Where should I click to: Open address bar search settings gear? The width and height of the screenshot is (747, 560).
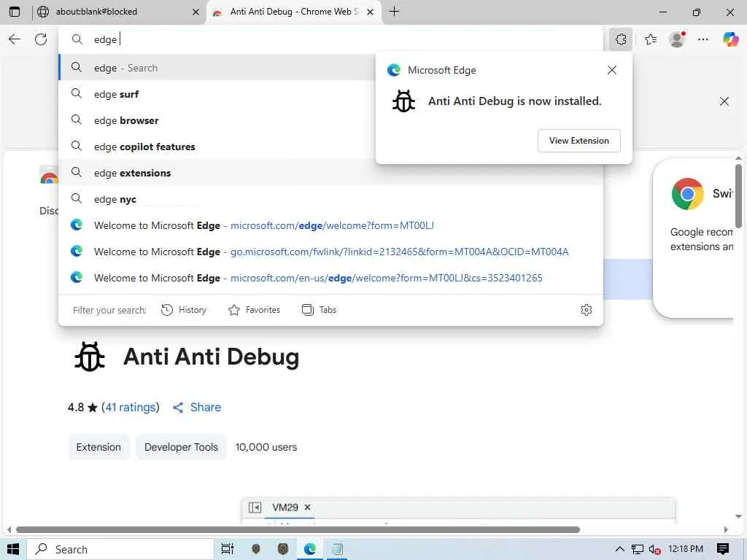(587, 310)
